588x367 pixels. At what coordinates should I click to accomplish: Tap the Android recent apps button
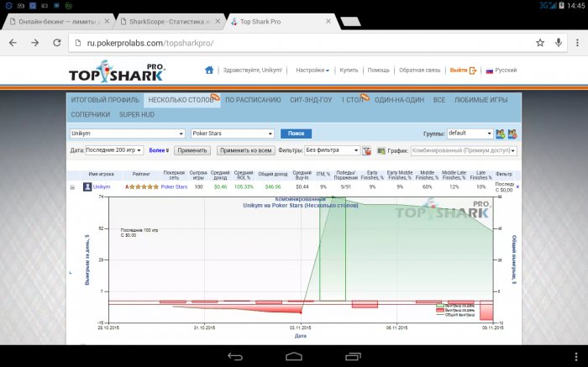pos(353,357)
